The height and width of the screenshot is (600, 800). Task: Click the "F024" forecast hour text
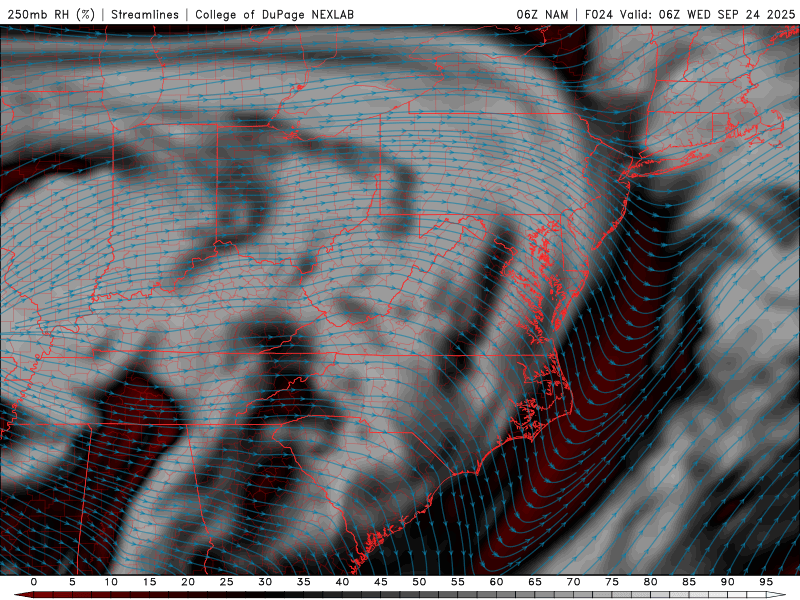tap(599, 14)
